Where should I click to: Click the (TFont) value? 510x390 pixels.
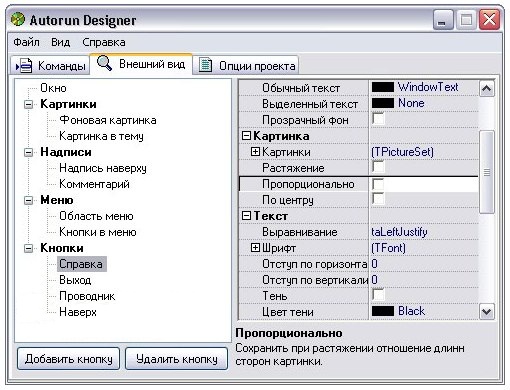(388, 248)
